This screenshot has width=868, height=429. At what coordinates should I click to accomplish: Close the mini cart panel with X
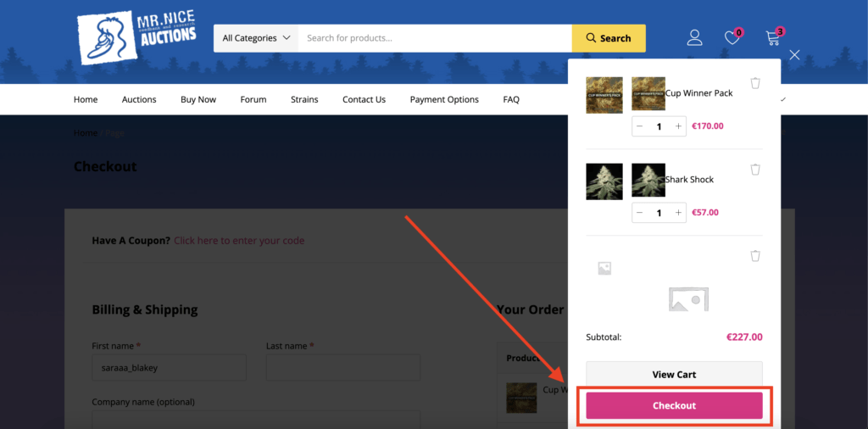pos(794,55)
